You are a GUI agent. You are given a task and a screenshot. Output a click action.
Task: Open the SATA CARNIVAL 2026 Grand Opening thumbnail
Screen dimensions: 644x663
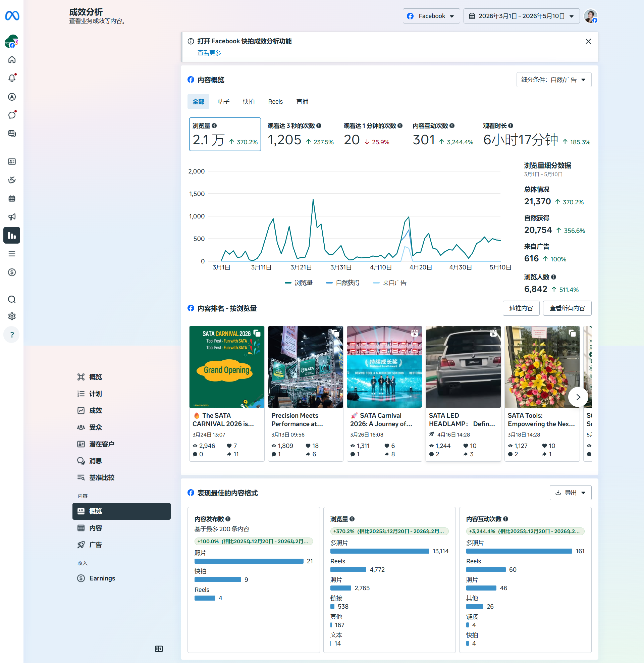[x=227, y=367]
